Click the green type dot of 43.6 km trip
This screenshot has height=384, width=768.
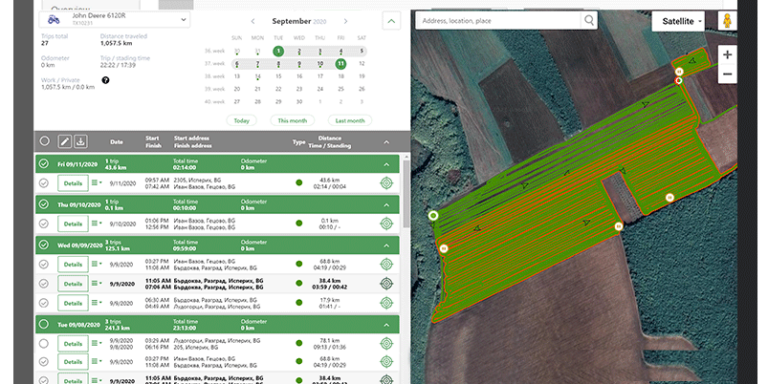click(x=299, y=183)
